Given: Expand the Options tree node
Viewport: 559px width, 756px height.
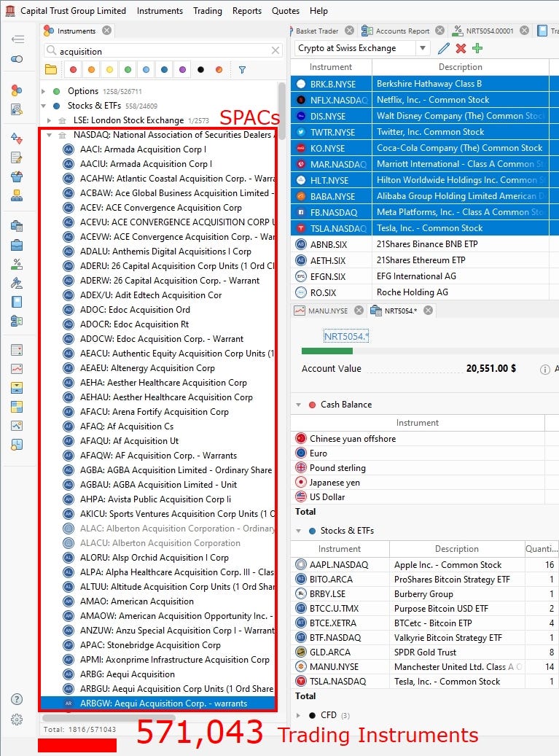Looking at the screenshot, I should [44, 91].
